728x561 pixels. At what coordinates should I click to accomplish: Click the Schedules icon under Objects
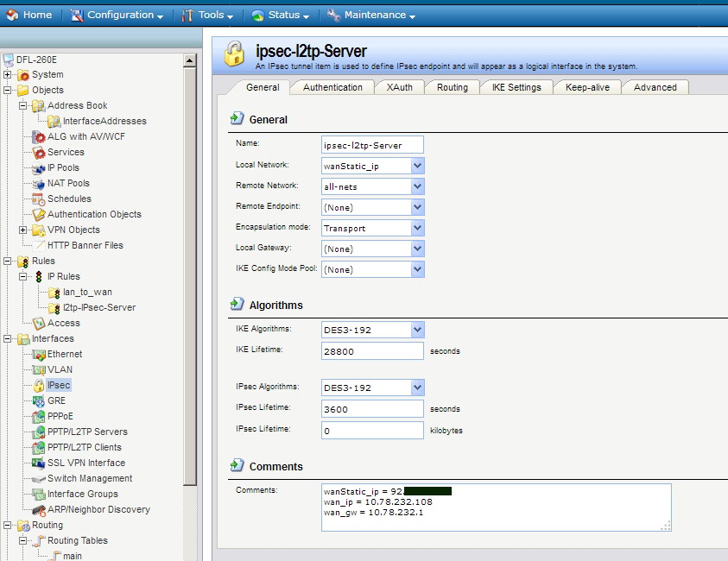[39, 199]
